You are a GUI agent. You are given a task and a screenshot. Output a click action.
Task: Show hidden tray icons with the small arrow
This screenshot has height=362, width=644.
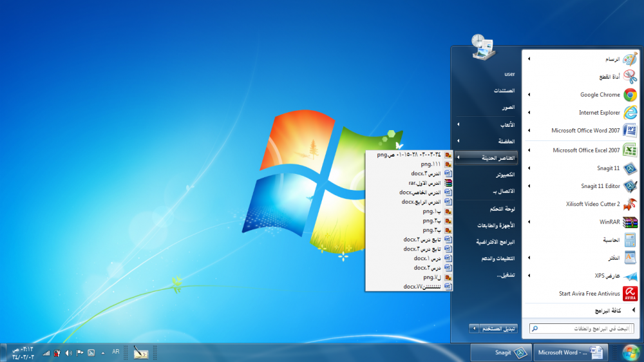point(103,353)
